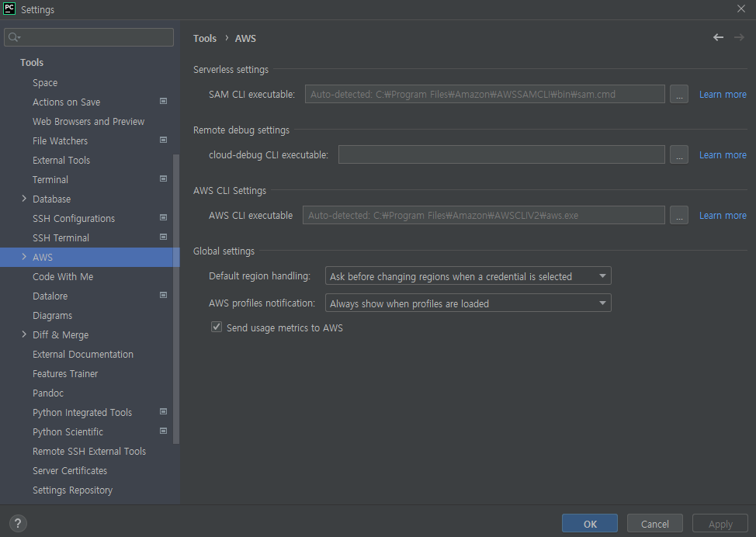
Task: Click the Apply button
Action: (720, 524)
